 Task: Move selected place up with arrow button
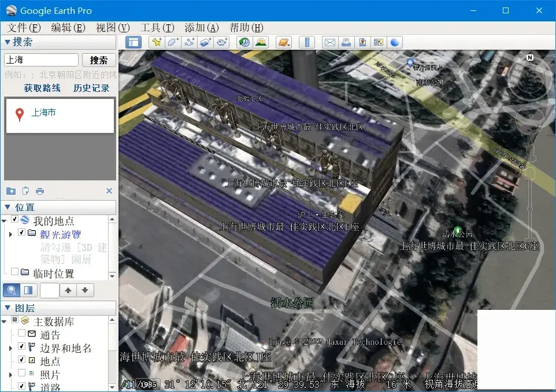(x=68, y=290)
